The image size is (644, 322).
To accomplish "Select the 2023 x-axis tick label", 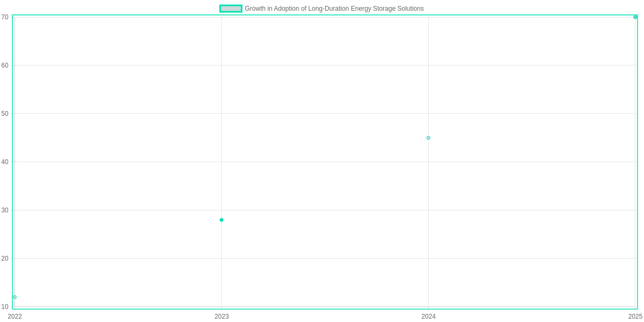I will click(221, 317).
